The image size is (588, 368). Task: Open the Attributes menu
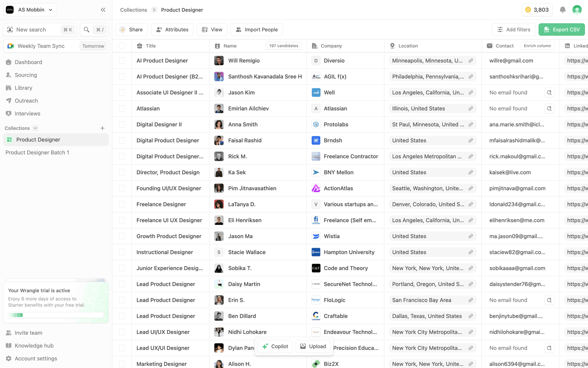click(172, 30)
